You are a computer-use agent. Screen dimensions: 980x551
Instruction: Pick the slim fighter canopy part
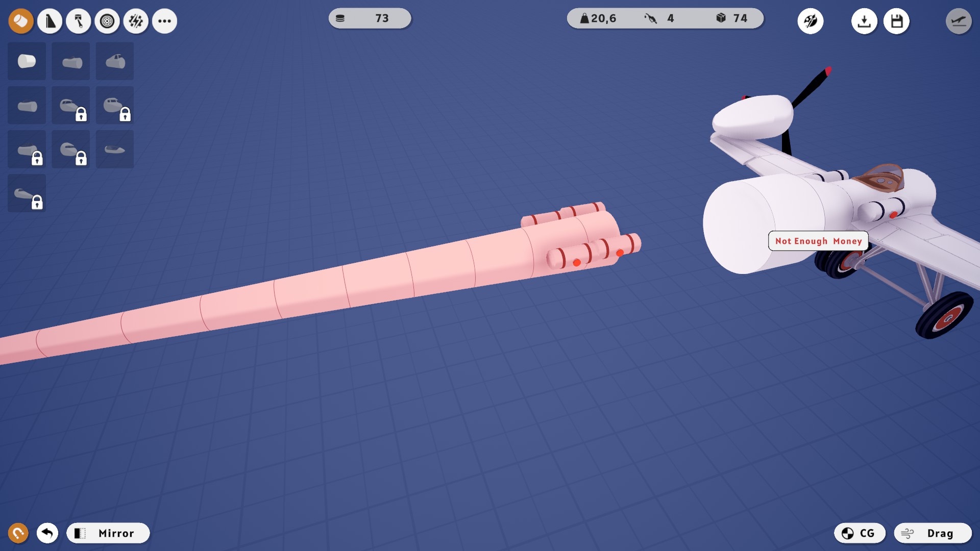(x=115, y=149)
